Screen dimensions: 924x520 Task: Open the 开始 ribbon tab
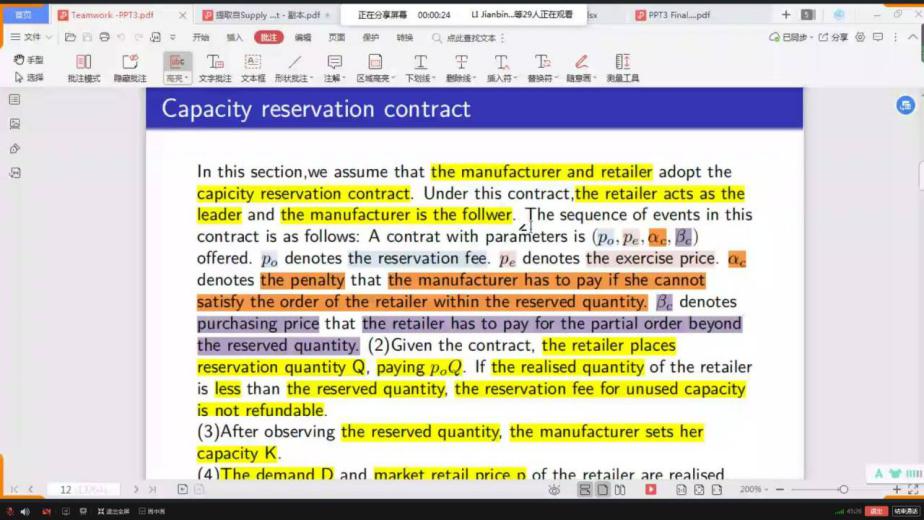coord(201,37)
